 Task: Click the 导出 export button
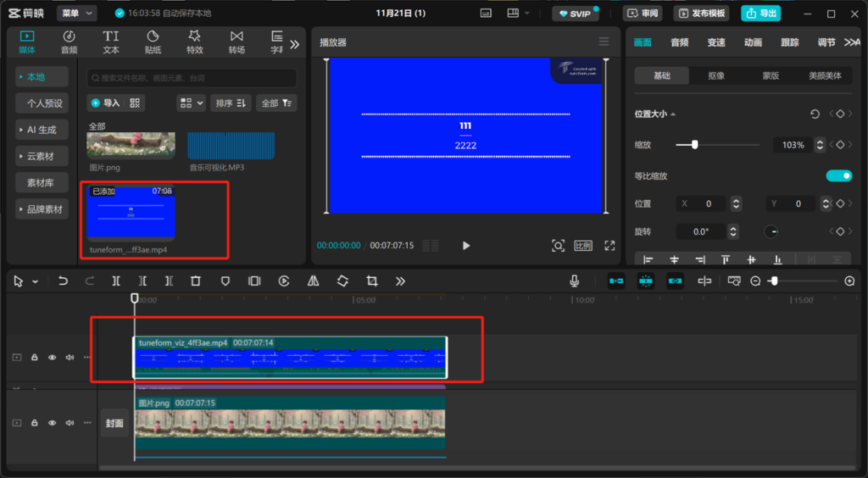pyautogui.click(x=760, y=14)
